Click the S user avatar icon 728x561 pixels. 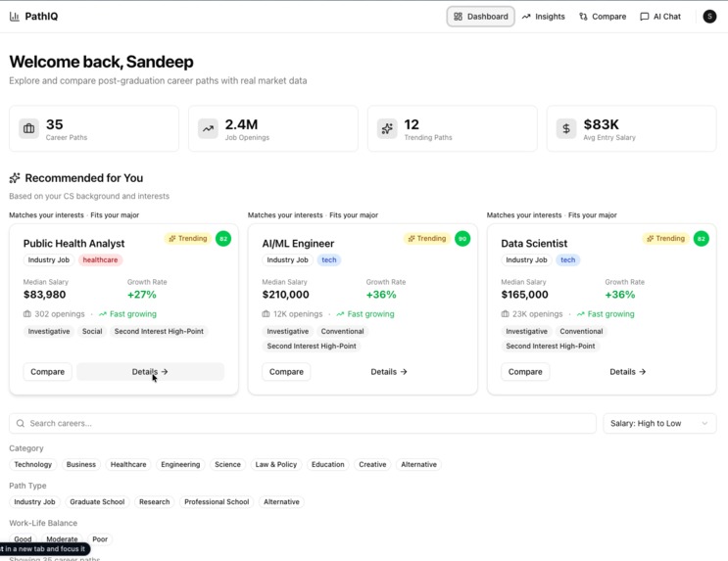point(709,17)
